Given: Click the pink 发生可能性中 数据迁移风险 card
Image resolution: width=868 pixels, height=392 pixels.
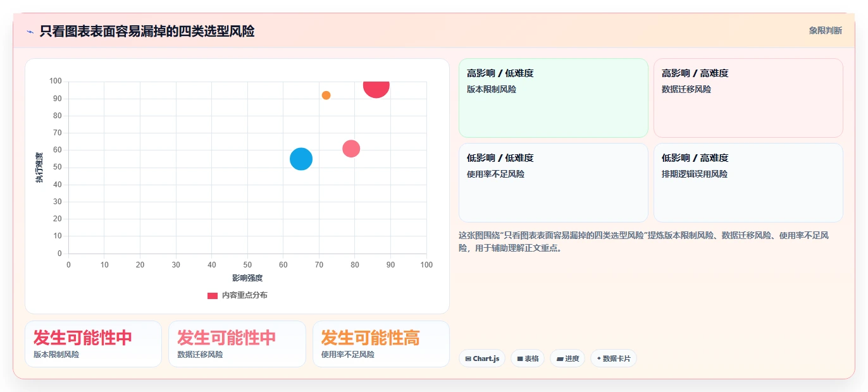Looking at the screenshot, I should [x=237, y=344].
